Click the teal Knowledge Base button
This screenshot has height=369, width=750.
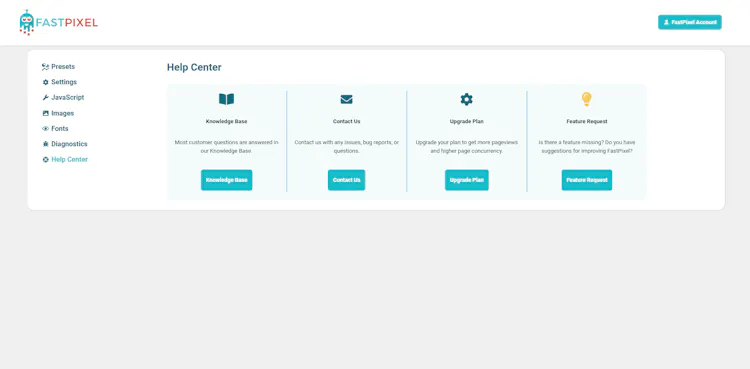(x=226, y=180)
